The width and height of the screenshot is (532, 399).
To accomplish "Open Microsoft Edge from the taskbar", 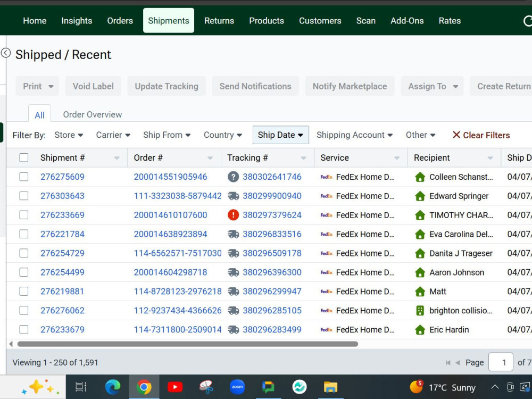I will coord(113,387).
